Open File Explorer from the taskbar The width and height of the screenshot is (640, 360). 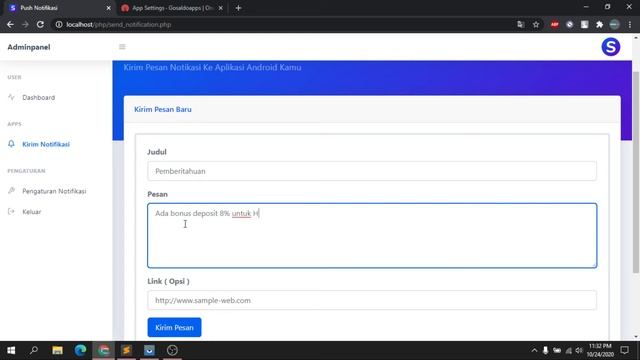[x=57, y=350]
